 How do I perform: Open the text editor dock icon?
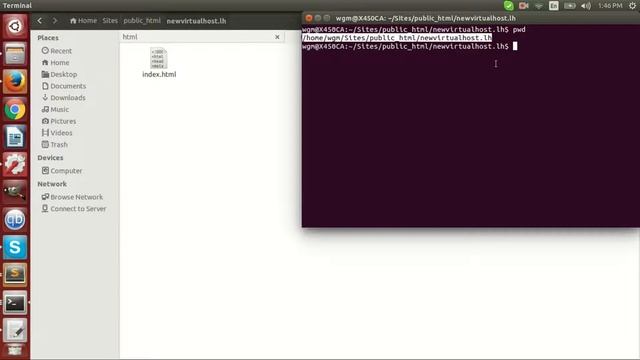click(x=15, y=330)
